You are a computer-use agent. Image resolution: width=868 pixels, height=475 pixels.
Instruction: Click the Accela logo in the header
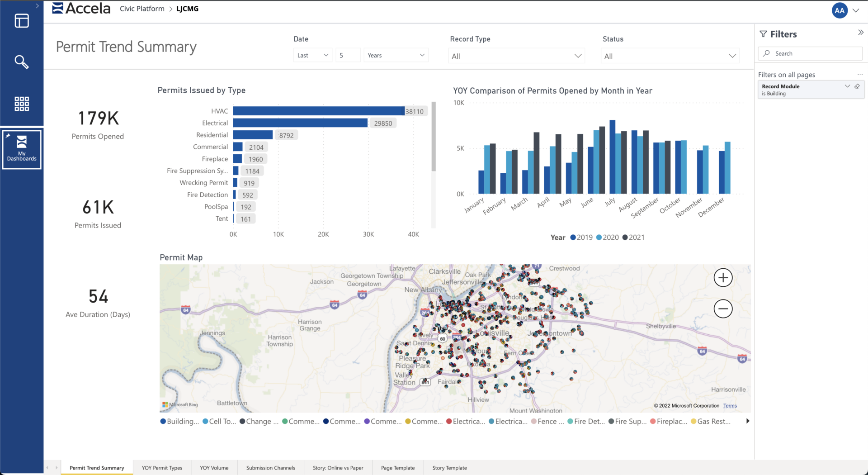click(x=81, y=8)
